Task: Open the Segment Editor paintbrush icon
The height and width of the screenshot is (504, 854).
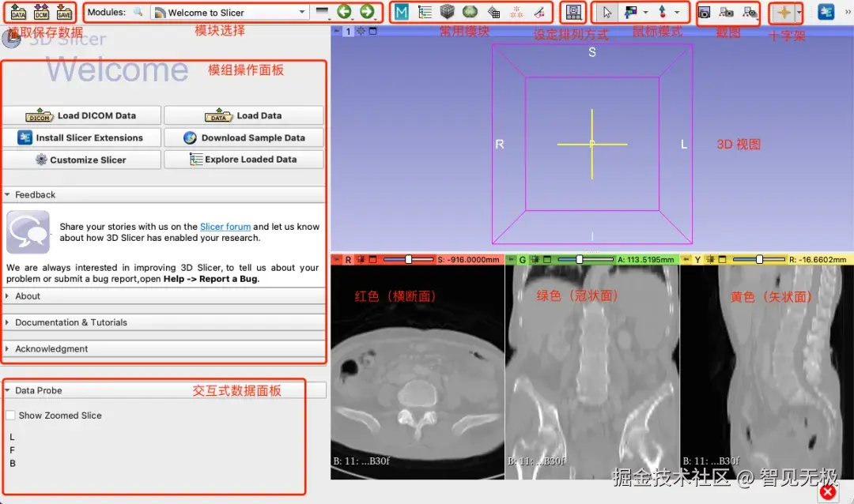Action: [539, 12]
